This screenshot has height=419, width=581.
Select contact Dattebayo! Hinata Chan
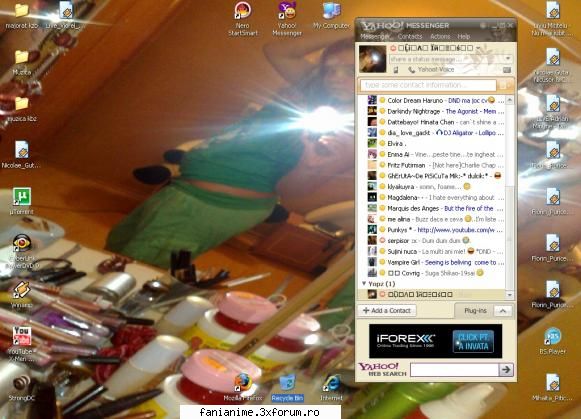432,122
